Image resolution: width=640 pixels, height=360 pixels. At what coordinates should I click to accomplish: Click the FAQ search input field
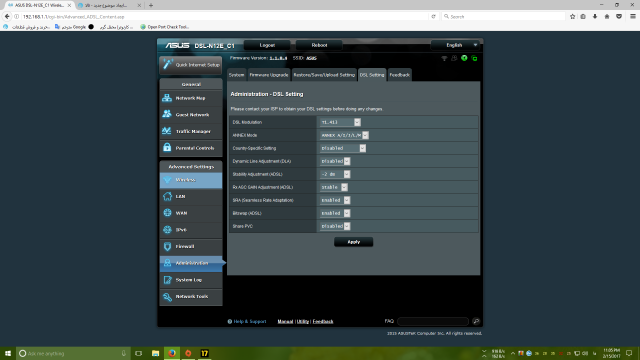433,321
